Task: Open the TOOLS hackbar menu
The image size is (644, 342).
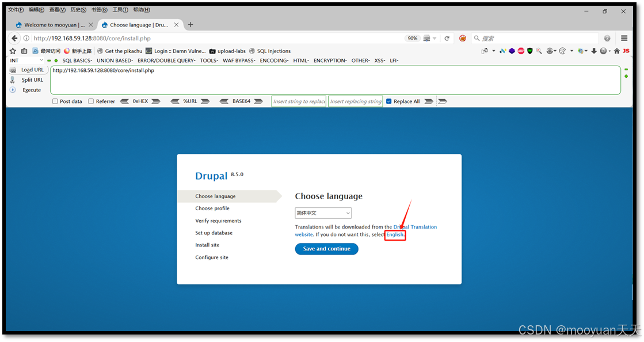Action: coord(209,60)
